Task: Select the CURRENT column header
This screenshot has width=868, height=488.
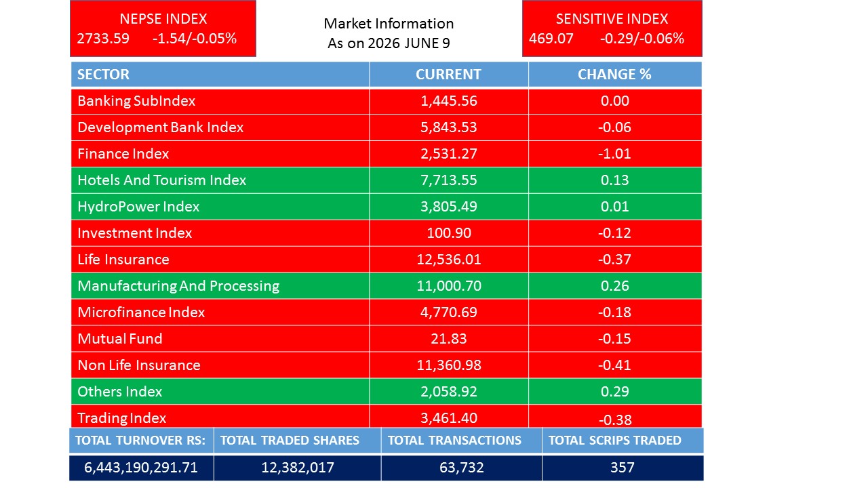Action: [449, 75]
